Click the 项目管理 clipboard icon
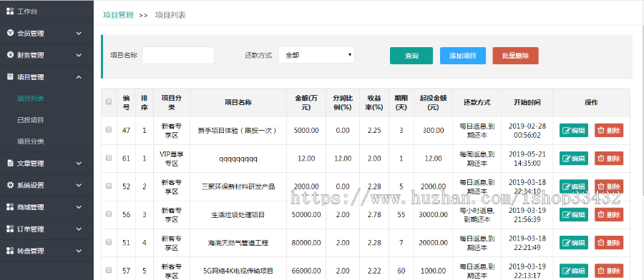644x280 pixels. [x=10, y=76]
